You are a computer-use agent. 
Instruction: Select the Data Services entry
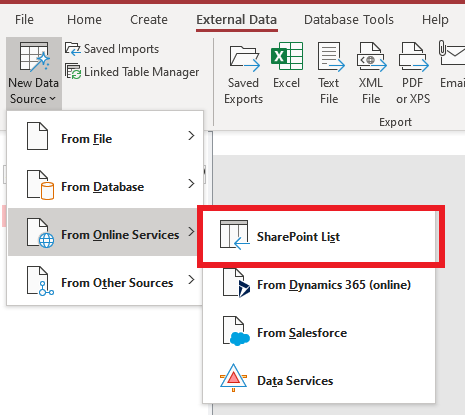click(319, 381)
